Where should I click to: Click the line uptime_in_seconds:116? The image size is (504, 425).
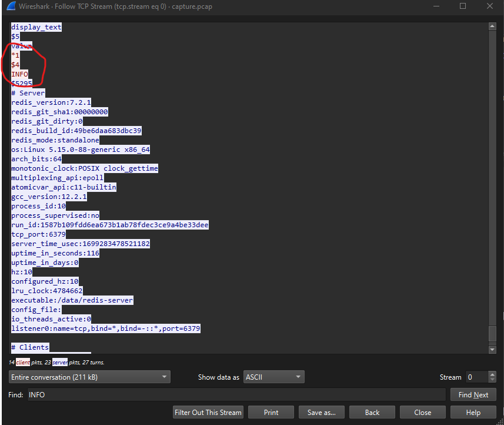[55, 253]
